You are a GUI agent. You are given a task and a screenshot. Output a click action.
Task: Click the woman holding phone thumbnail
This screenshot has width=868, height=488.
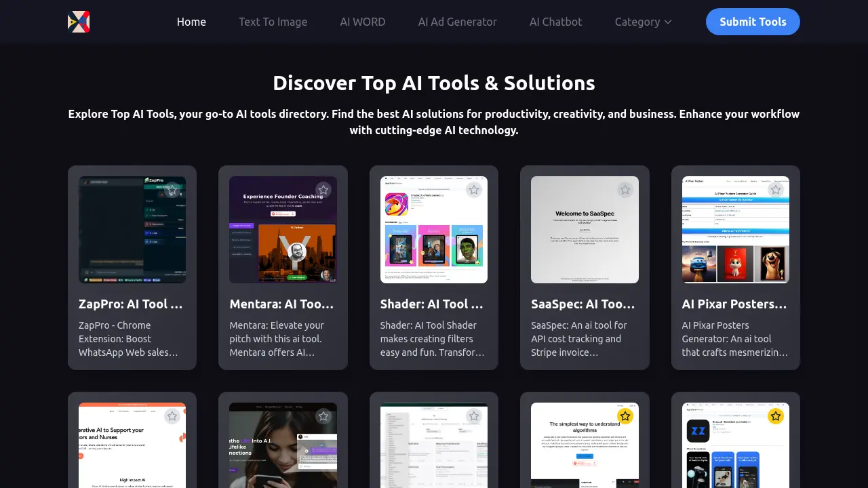pyautogui.click(x=283, y=445)
